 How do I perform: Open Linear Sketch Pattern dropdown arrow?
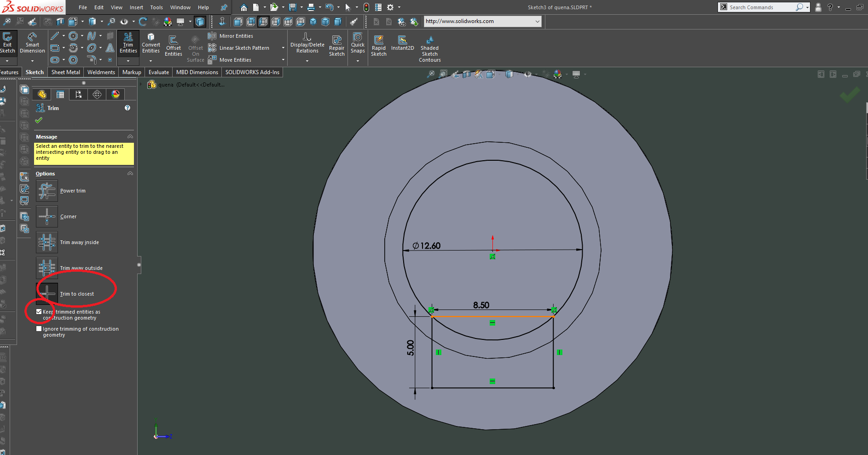[x=283, y=48]
